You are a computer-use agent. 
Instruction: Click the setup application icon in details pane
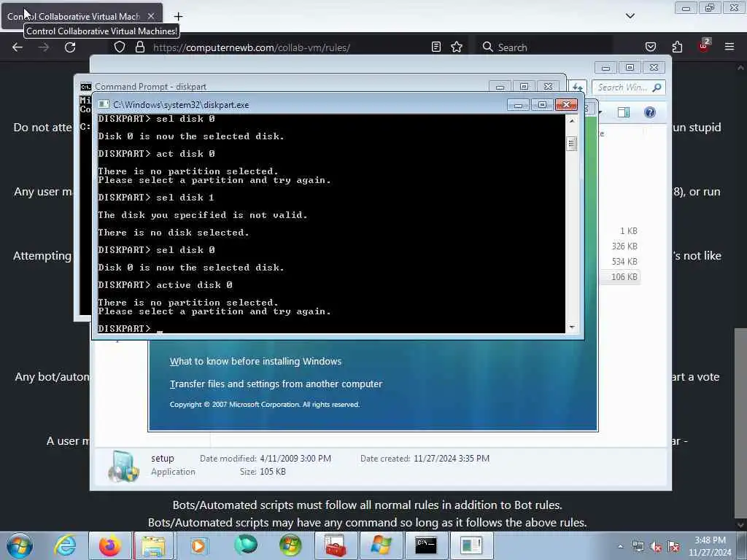pos(124,466)
